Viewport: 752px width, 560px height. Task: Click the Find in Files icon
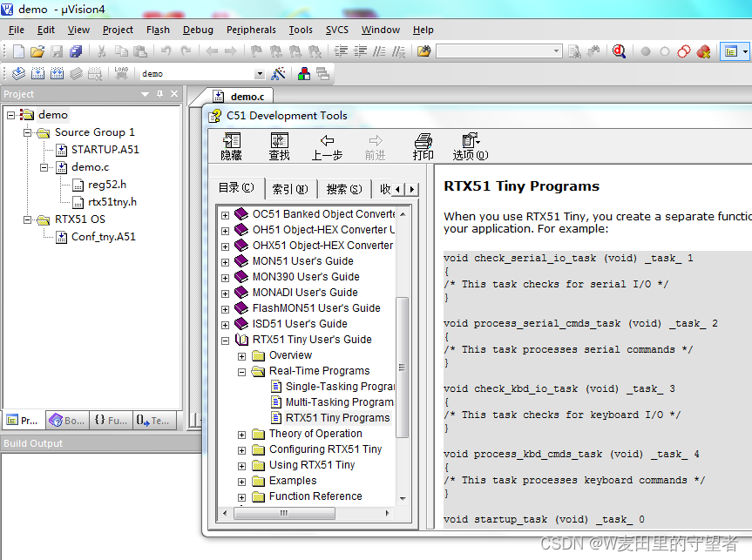pos(424,51)
